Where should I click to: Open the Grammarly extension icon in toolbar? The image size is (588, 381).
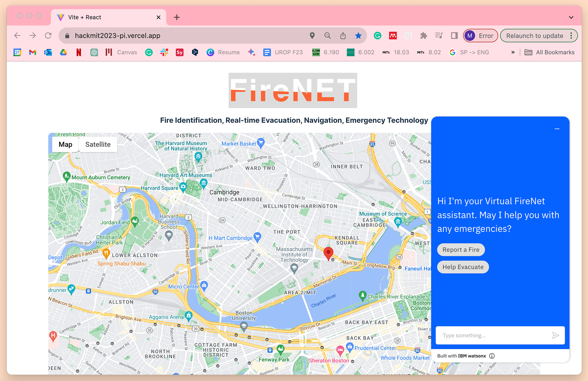(x=378, y=36)
